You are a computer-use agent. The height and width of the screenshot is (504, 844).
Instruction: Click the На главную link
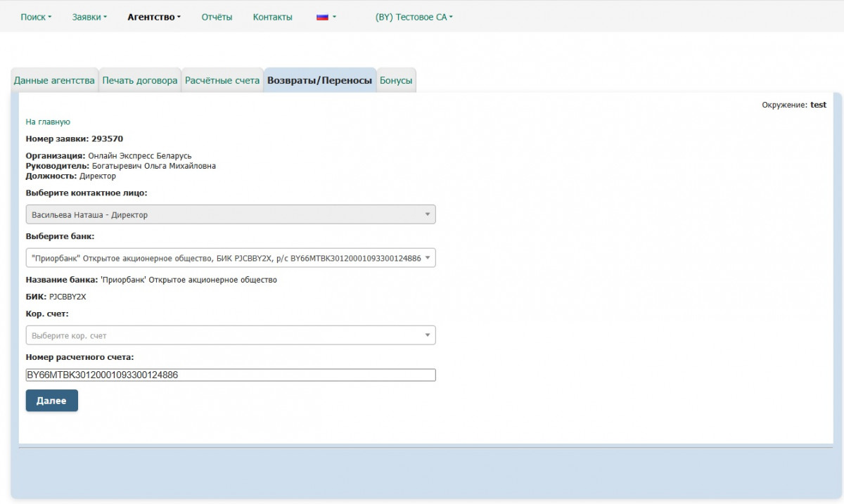tap(48, 122)
